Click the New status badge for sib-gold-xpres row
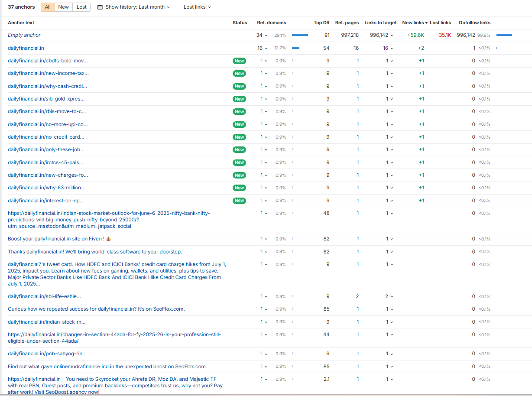 tap(239, 99)
